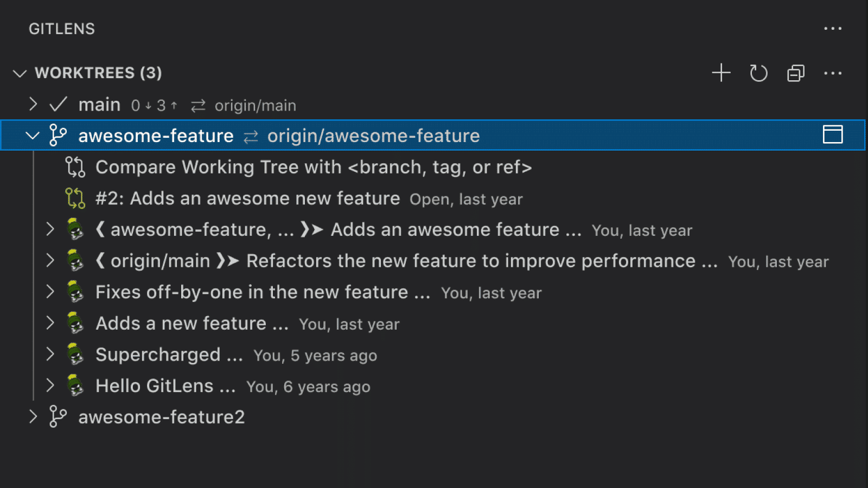Expand the 'Fixes off-by-one' commit
The image size is (868, 488).
(50, 292)
